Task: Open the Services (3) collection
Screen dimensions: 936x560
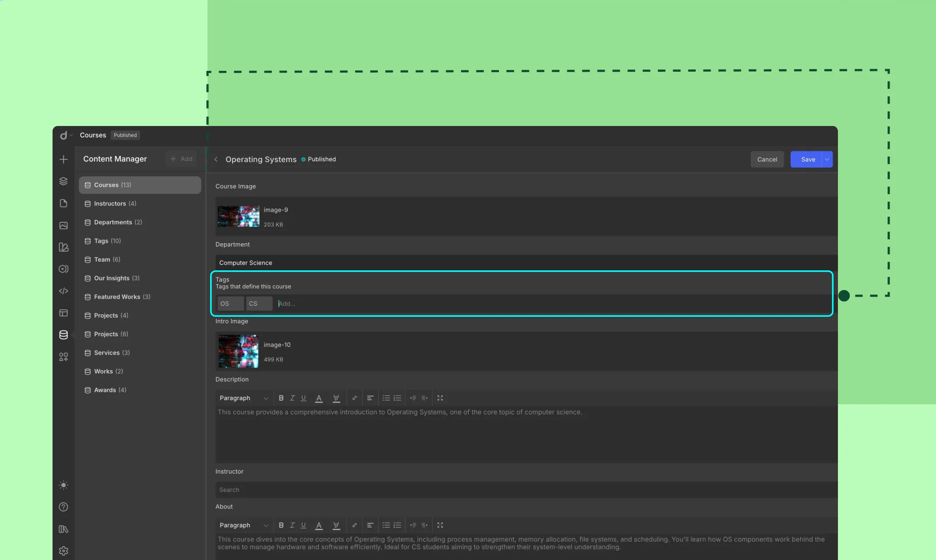Action: [140, 353]
